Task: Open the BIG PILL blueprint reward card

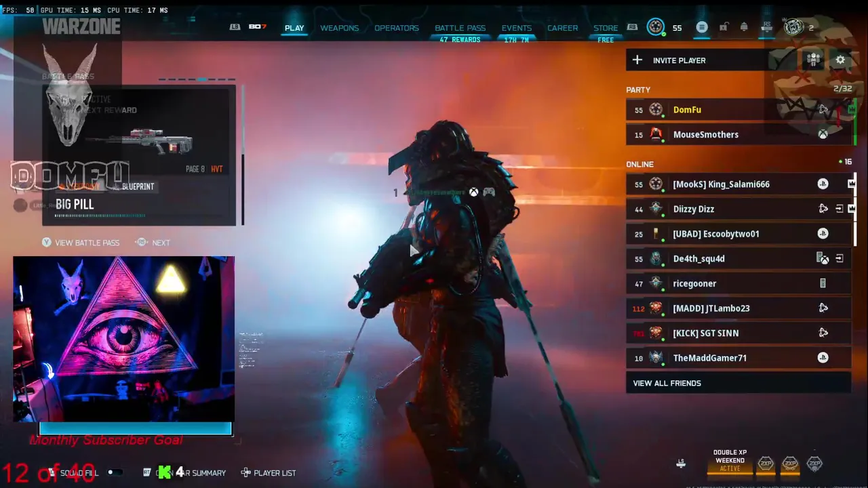Action: 139,155
